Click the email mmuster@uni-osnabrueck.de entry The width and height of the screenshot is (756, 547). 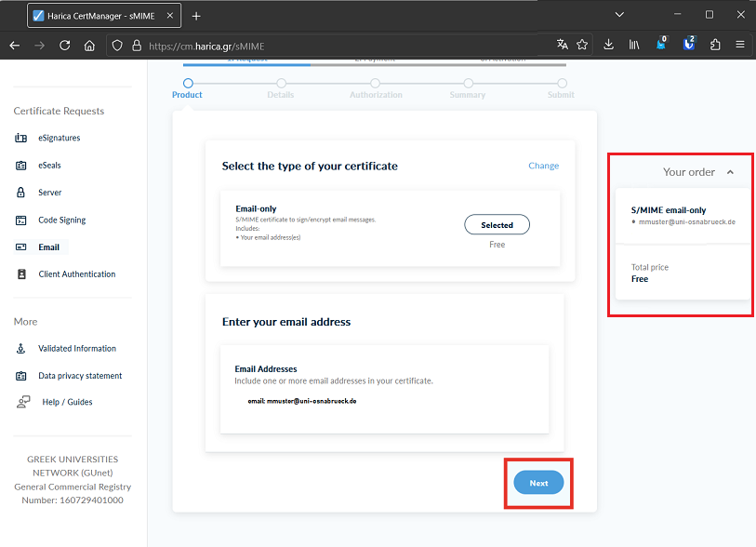[x=302, y=401]
